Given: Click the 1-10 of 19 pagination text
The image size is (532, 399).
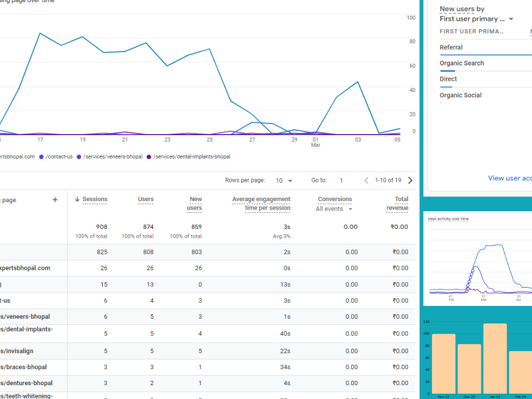Looking at the screenshot, I should point(388,180).
